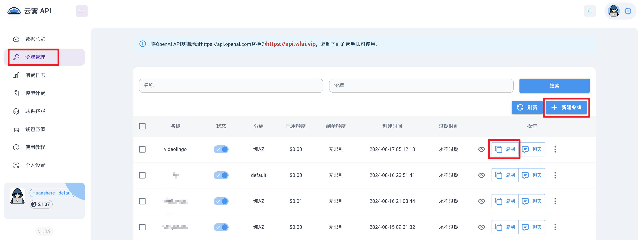Screen dimensions: 644x240
Task: Click the 搜索 button
Action: (x=555, y=86)
